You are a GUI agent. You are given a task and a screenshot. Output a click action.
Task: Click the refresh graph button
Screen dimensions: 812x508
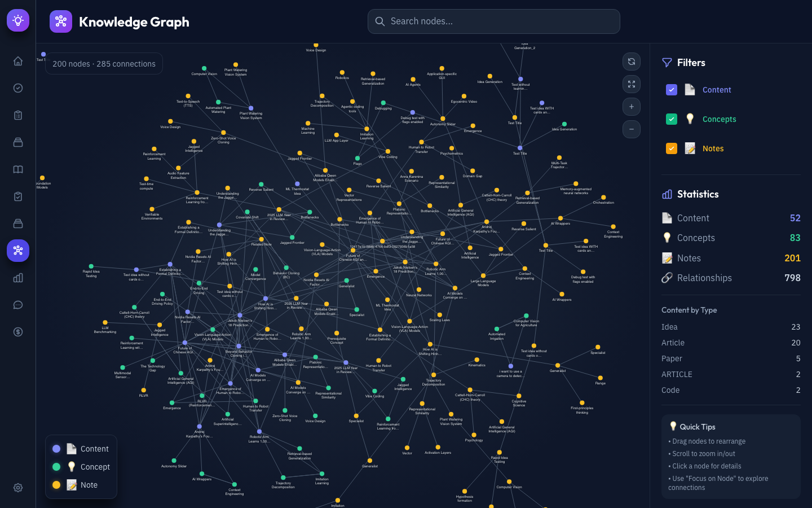(632, 62)
